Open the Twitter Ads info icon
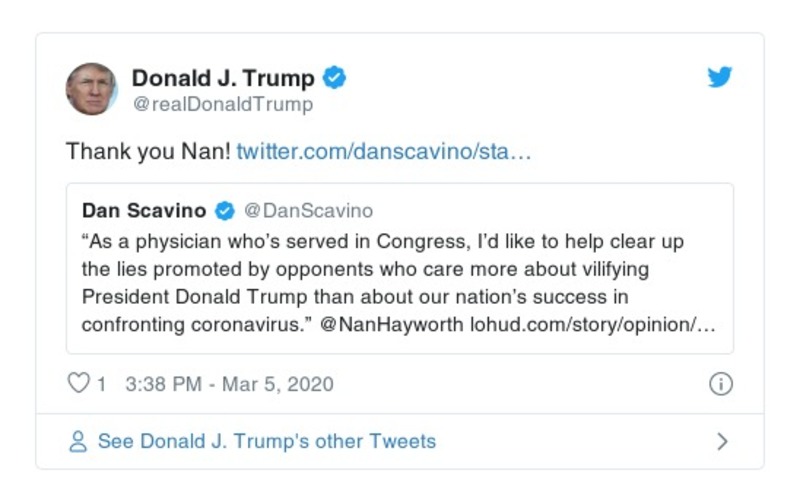Screen dimensions: 800x502 [720, 384]
